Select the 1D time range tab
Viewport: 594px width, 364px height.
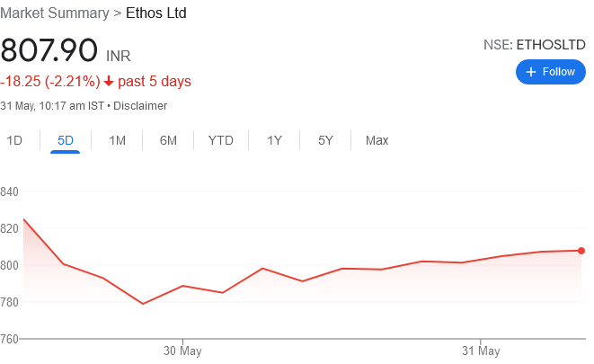click(14, 140)
